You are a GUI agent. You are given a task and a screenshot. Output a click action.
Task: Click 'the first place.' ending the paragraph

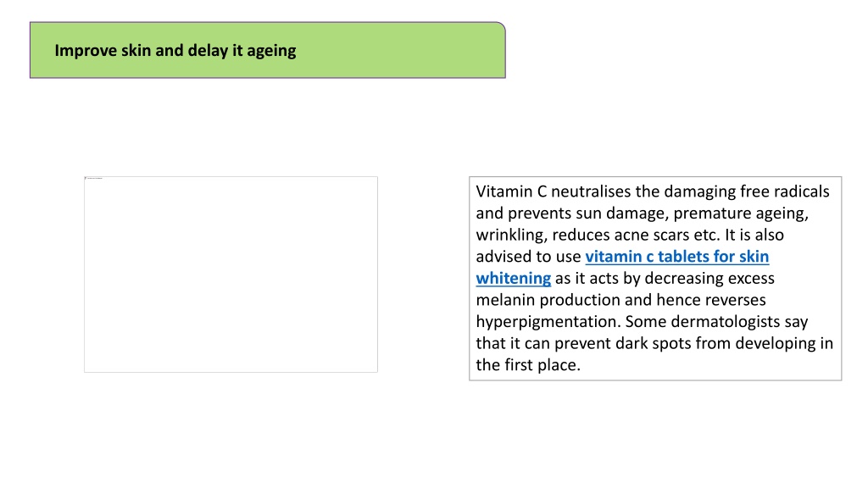[528, 365]
